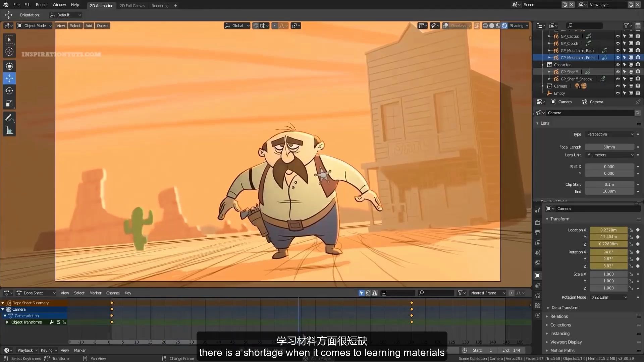Select the Move tool
This screenshot has width=644, height=362.
[x=9, y=78]
